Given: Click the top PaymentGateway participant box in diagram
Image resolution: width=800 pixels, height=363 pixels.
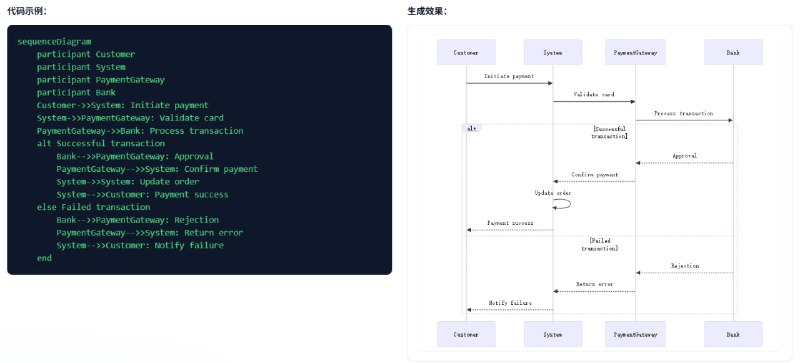Looking at the screenshot, I should point(635,52).
